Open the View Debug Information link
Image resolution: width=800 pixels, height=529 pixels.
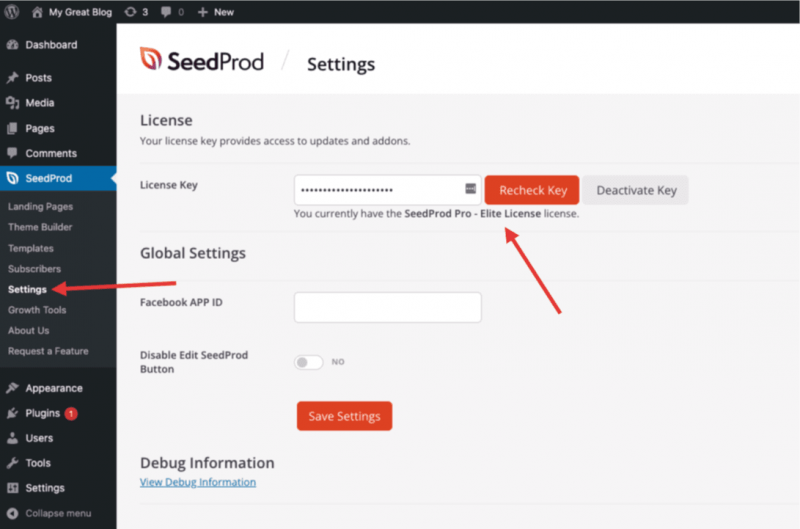coord(198,482)
